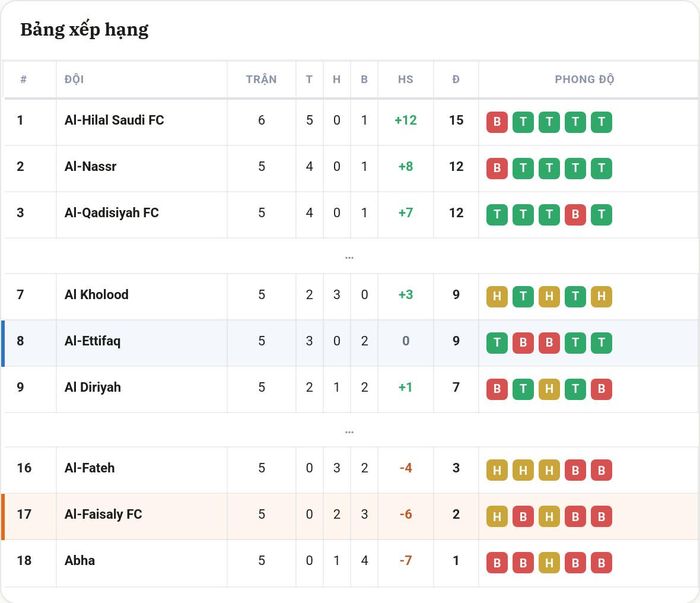This screenshot has width=700, height=603.
Task: Click Al-Qadisiyah FC's red B form badge
Action: click(x=575, y=215)
